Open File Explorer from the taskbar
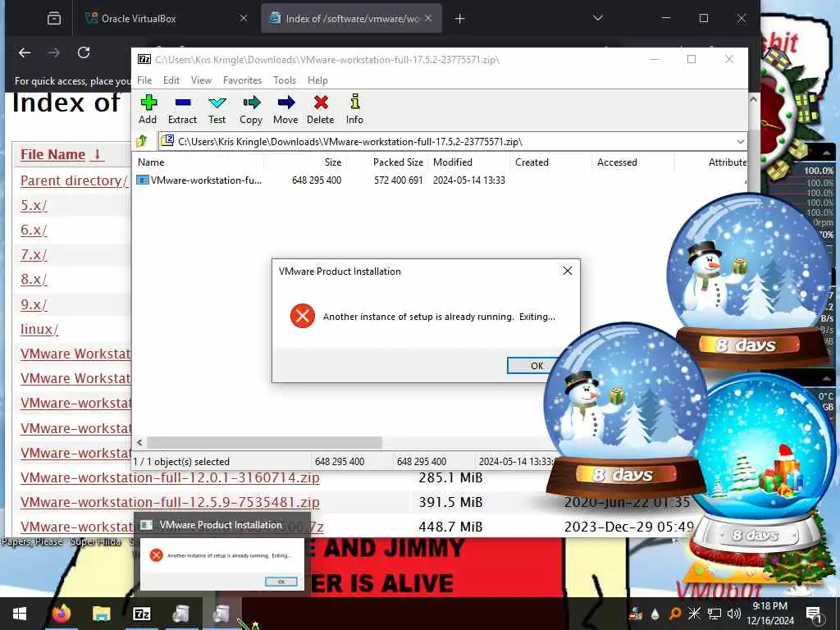 point(101,614)
